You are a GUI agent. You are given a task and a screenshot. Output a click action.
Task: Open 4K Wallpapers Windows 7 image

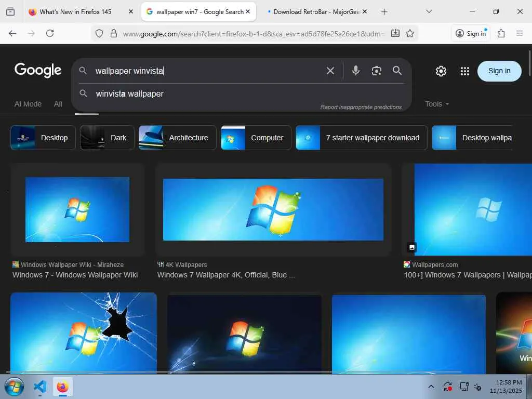tap(273, 210)
